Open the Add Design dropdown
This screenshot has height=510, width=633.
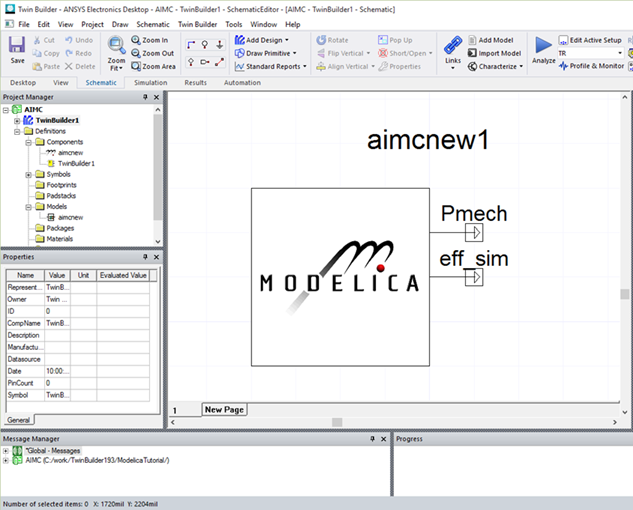(287, 40)
